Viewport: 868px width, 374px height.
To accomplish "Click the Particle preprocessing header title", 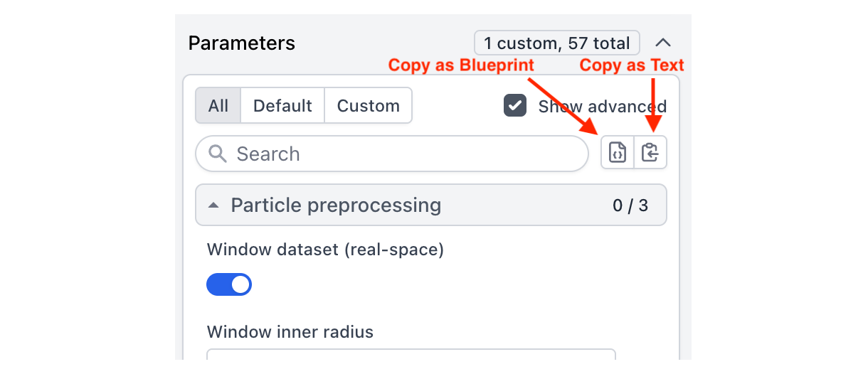I will tap(336, 205).
